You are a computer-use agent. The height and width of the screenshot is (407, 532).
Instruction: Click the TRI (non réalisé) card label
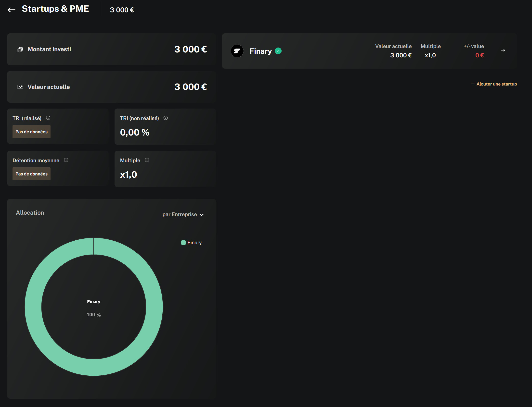pyautogui.click(x=139, y=118)
